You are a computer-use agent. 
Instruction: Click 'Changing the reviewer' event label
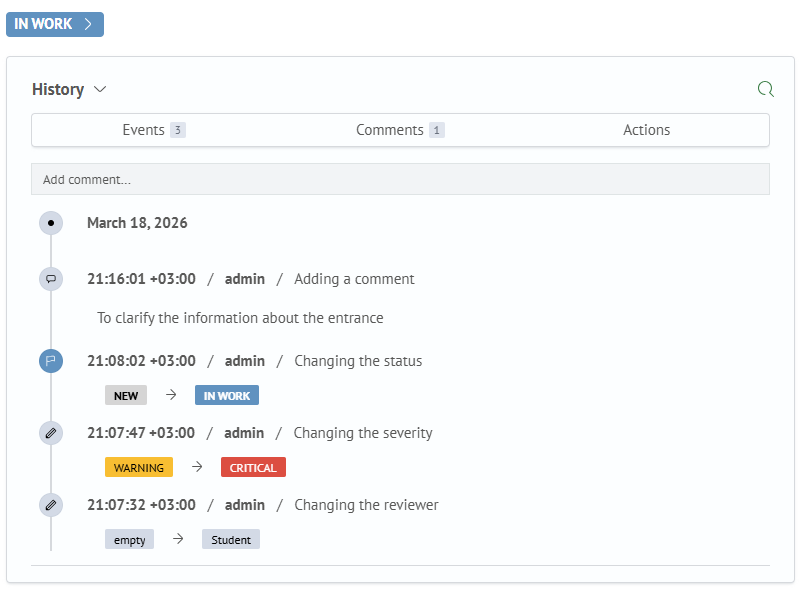366,505
